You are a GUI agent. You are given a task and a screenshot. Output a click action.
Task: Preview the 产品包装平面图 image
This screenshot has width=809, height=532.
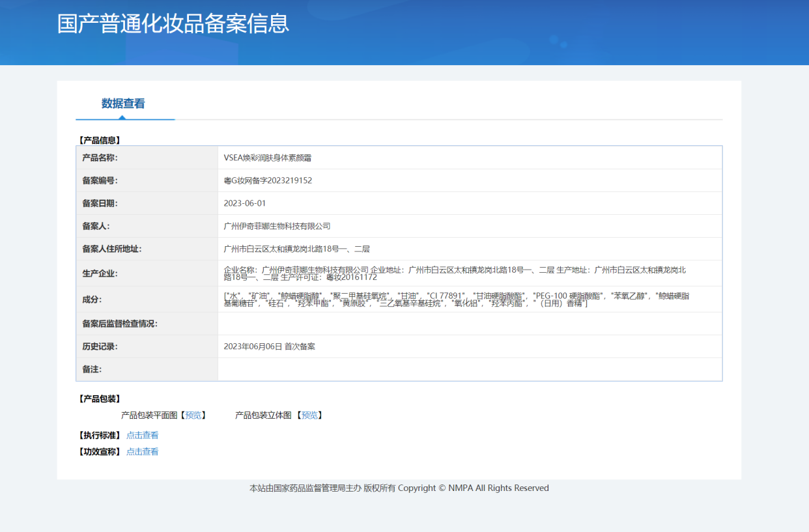click(193, 415)
